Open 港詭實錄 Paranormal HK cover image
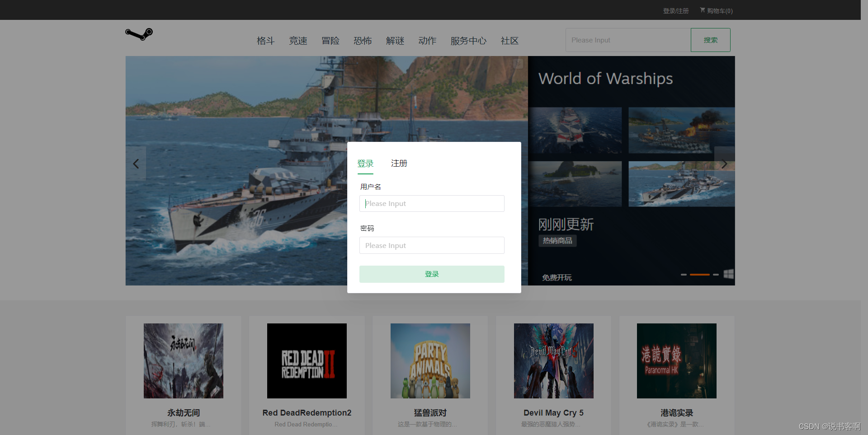The height and width of the screenshot is (435, 868). 677,361
